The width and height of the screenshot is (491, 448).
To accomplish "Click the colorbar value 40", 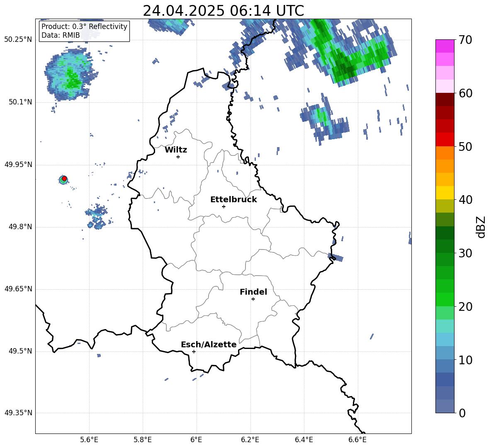I will 465,200.
